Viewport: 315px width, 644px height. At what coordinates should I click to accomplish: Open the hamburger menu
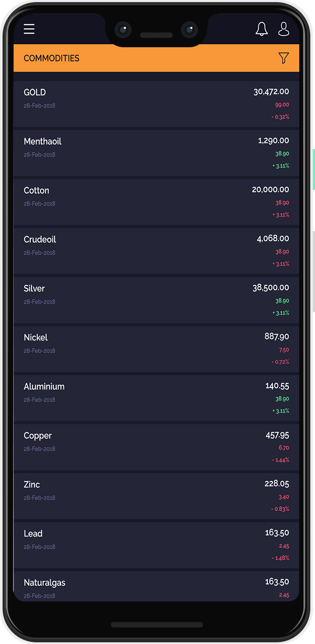[x=29, y=29]
